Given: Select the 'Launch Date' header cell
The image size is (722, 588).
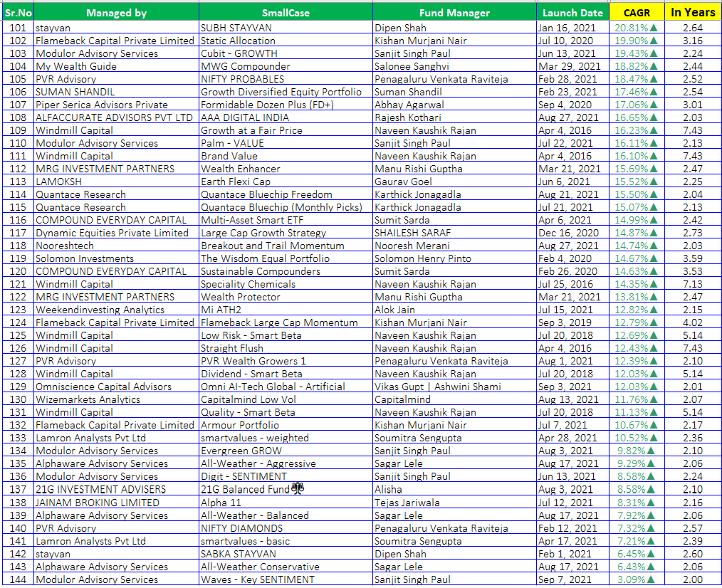Looking at the screenshot, I should coord(572,12).
